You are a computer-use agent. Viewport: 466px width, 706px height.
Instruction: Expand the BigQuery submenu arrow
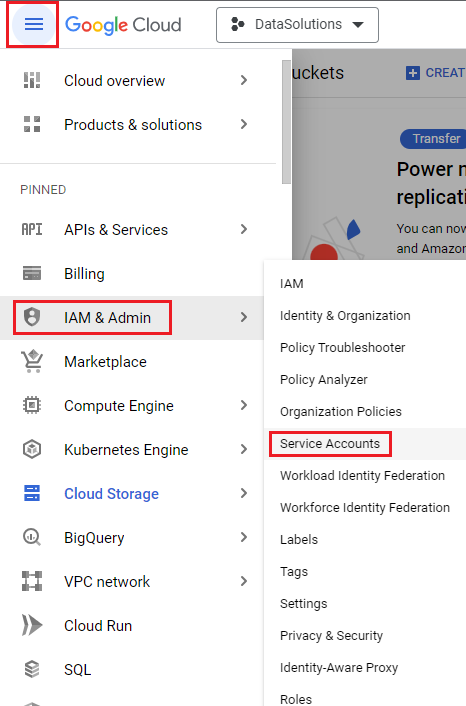[x=244, y=537]
